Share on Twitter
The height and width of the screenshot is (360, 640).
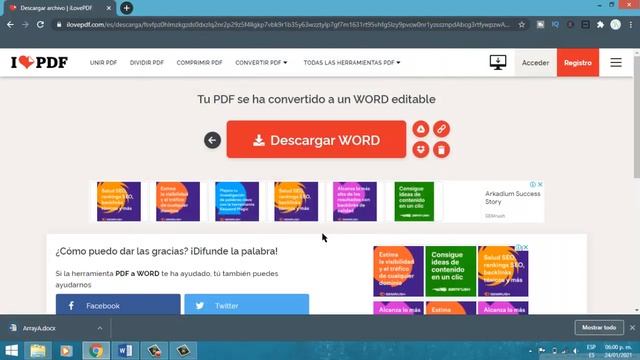[247, 304]
